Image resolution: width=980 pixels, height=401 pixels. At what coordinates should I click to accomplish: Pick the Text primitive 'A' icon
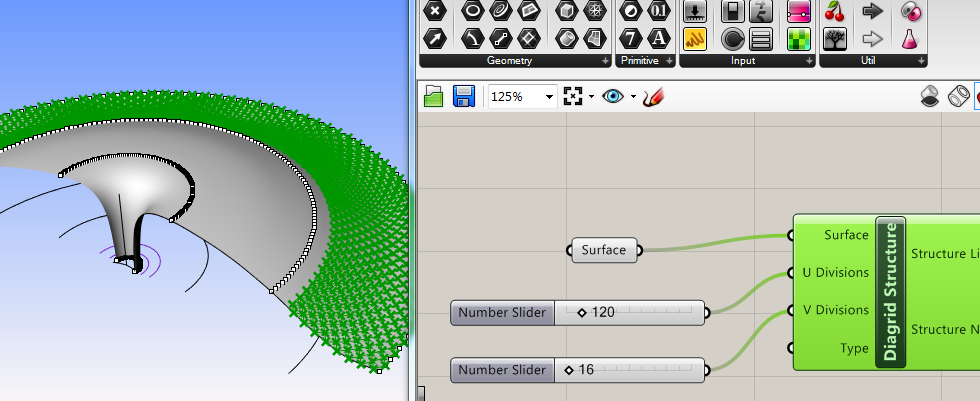(659, 39)
